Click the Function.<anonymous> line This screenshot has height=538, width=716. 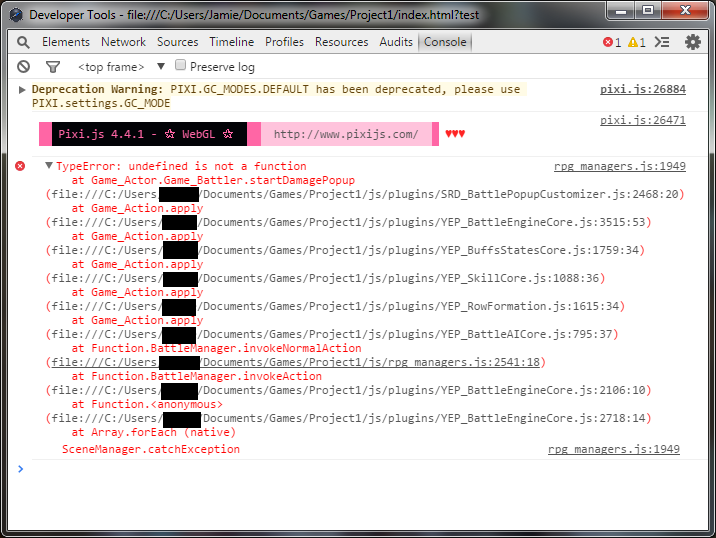(x=147, y=405)
